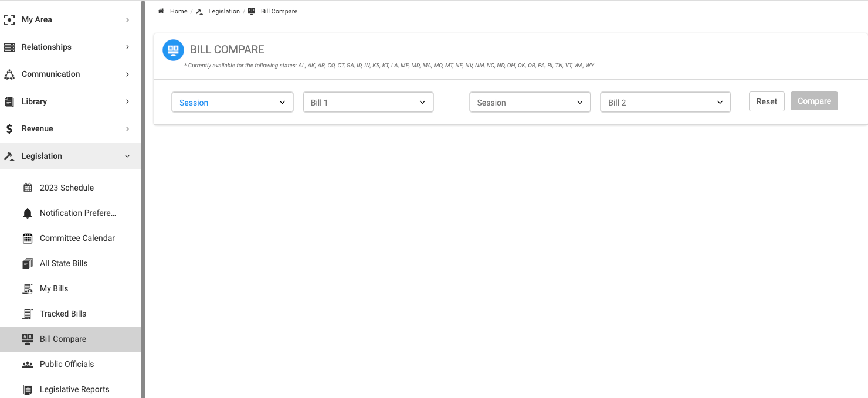The width and height of the screenshot is (868, 398).
Task: Click the available states note text
Action: point(389,66)
